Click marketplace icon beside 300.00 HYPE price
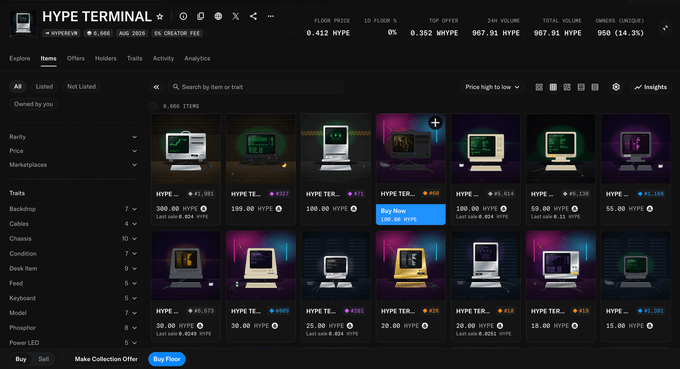This screenshot has height=369, width=680. 203,209
